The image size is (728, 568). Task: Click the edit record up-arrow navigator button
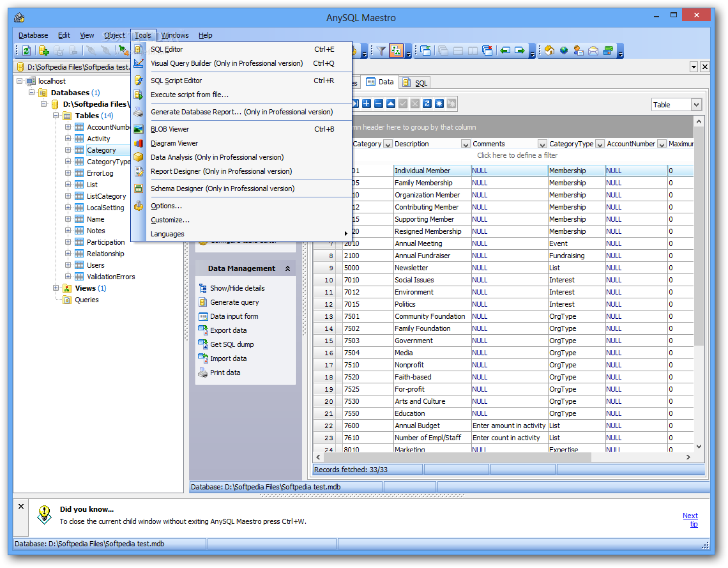tap(391, 104)
